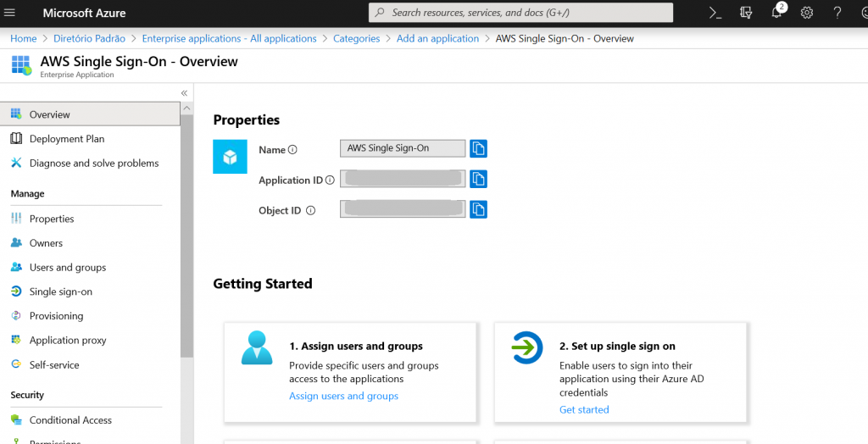868x444 pixels.
Task: Click the 2. Set up single sign on heading
Action: click(x=617, y=346)
